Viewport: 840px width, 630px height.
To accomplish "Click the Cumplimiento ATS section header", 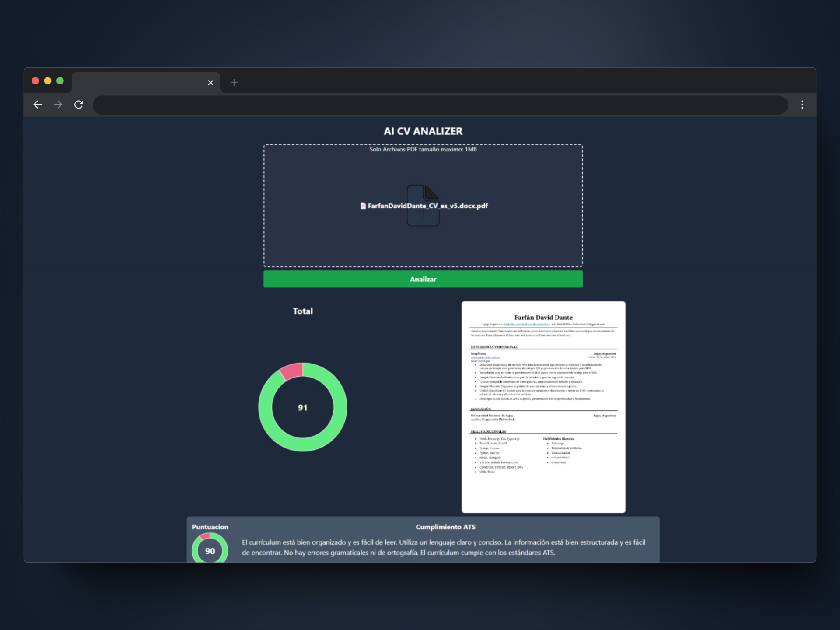I will [x=445, y=527].
